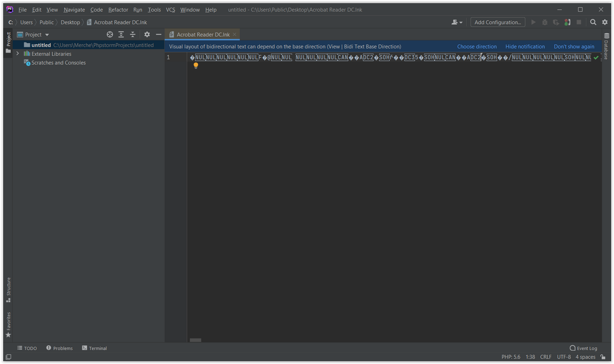Click the 1:38 cursor position indicator
Screen dimensions: 614x364
530,357
